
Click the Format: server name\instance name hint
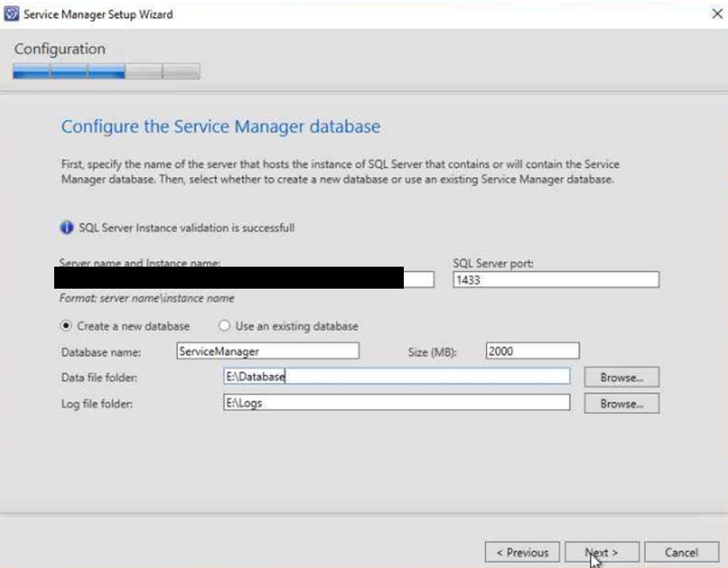click(x=146, y=298)
